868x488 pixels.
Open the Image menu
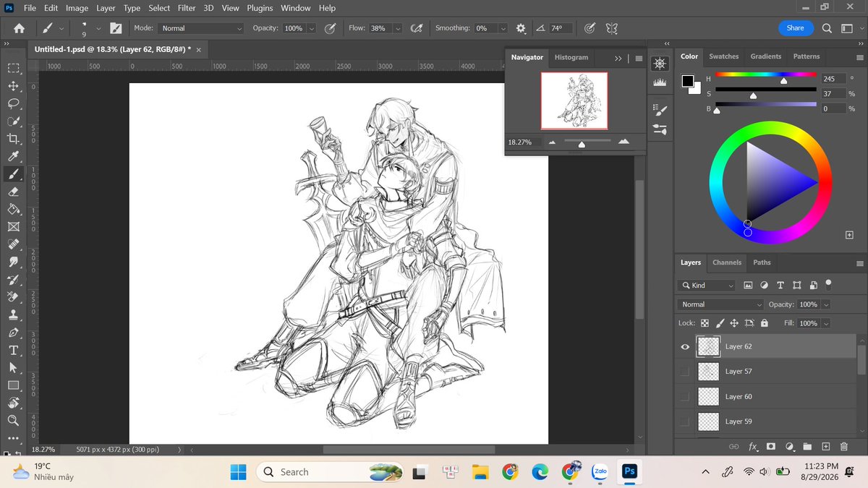[77, 8]
